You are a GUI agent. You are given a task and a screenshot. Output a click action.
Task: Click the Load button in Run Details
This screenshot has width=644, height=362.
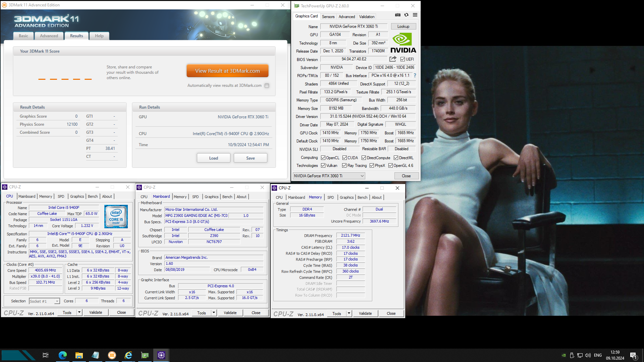(x=214, y=158)
